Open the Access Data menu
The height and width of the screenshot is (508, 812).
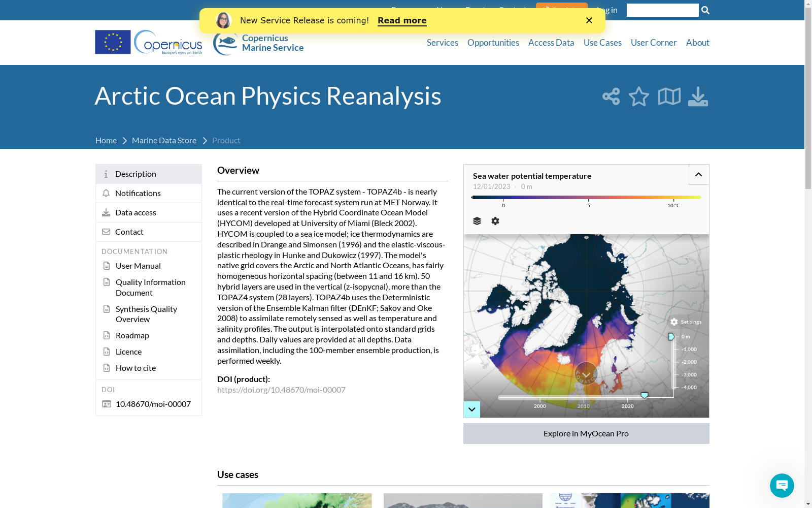point(551,43)
